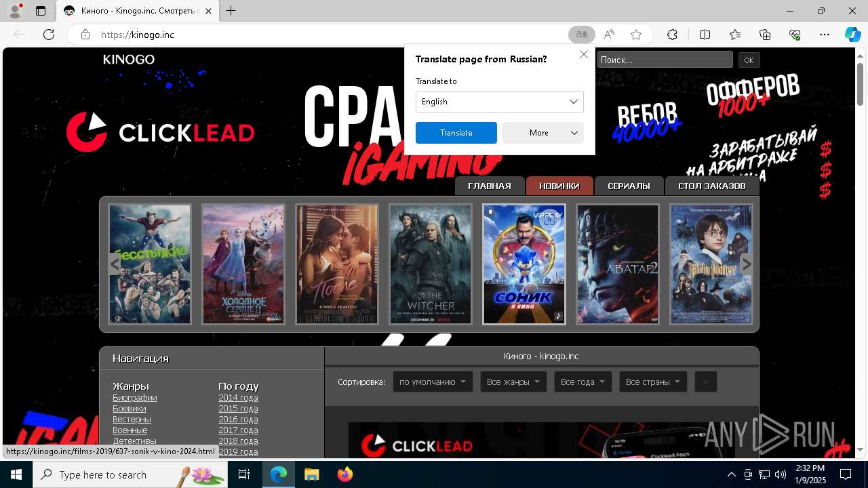868x488 pixels.
Task: Expand the More options dropdown
Action: (x=542, y=133)
